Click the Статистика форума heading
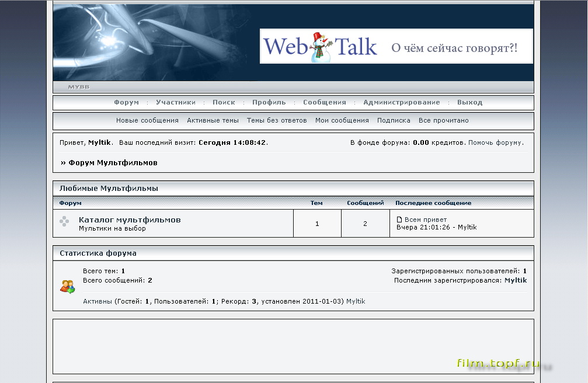Screen dimensions: 588x383 click(x=98, y=253)
